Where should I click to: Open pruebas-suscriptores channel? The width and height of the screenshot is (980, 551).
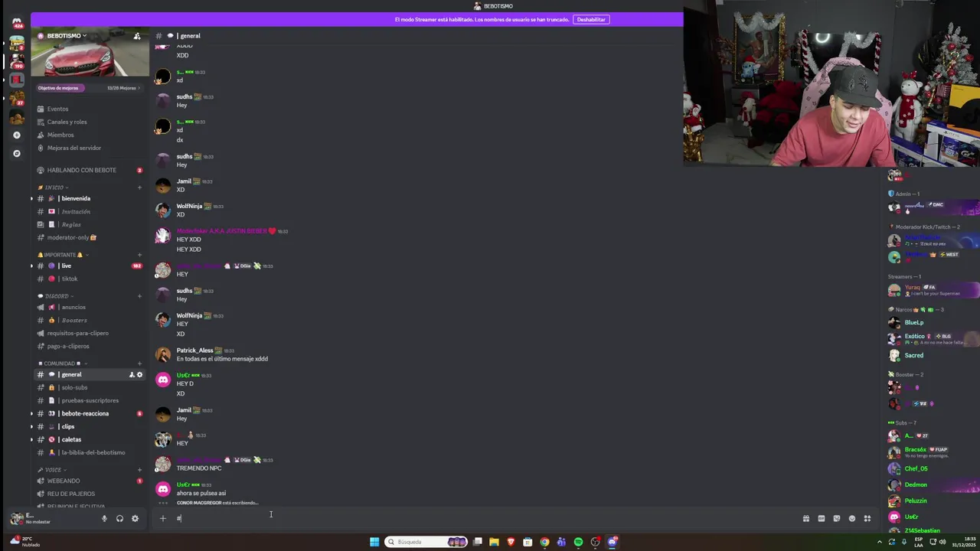click(90, 400)
